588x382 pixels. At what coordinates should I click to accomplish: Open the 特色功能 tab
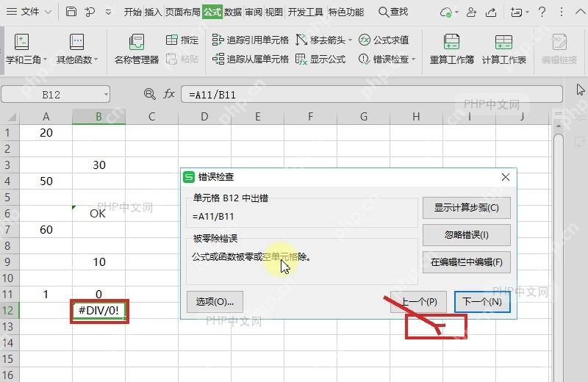(345, 12)
